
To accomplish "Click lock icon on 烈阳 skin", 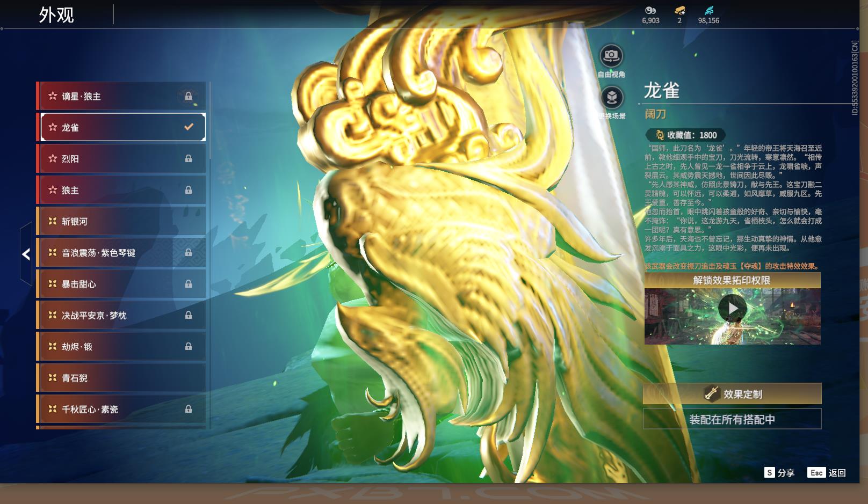I will click(x=189, y=159).
